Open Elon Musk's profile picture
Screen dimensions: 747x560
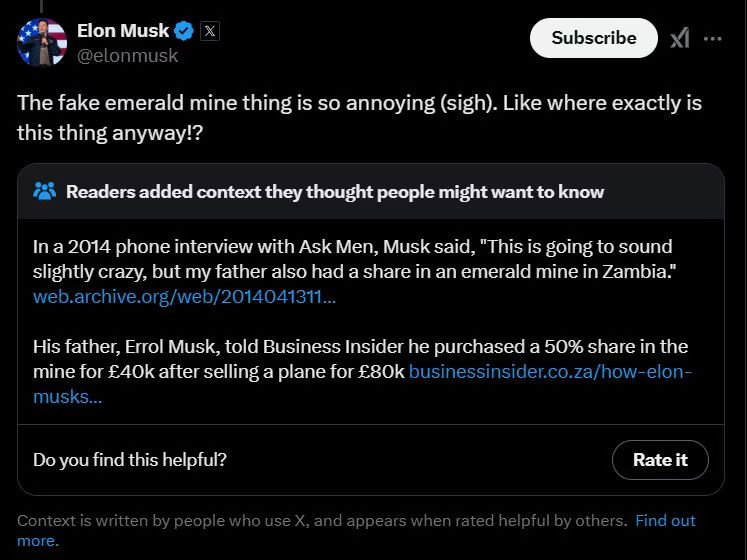point(42,42)
